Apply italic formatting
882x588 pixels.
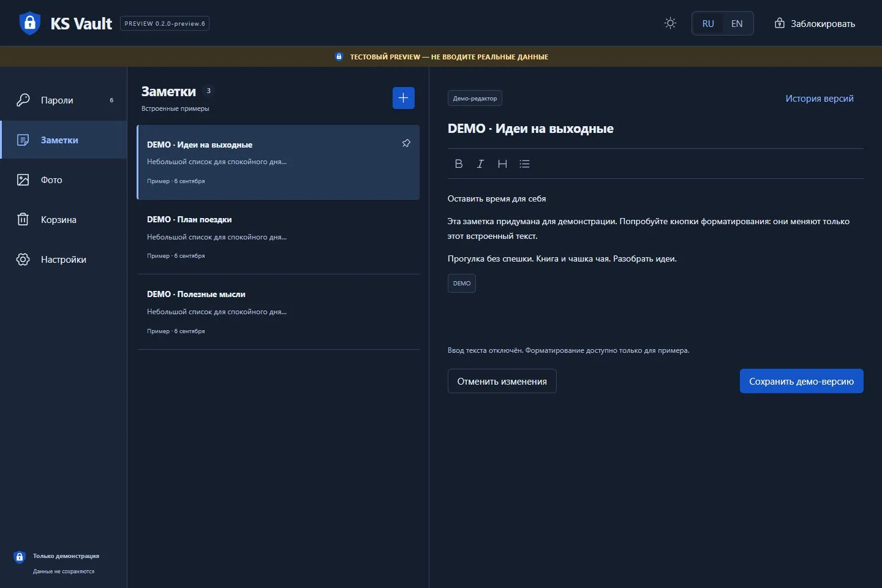pos(480,164)
